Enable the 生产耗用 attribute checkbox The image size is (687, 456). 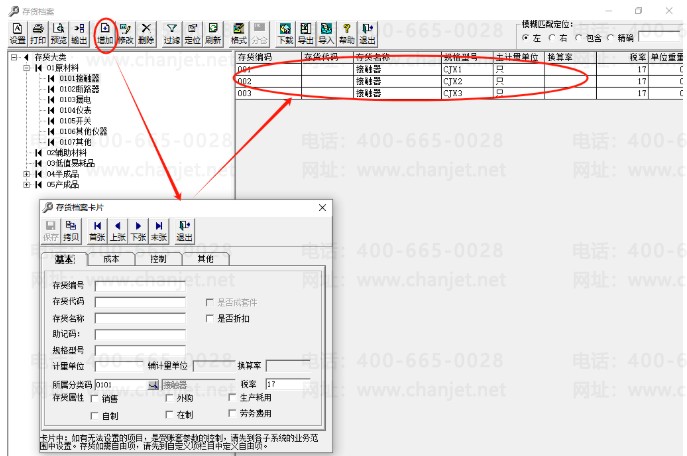[x=232, y=397]
